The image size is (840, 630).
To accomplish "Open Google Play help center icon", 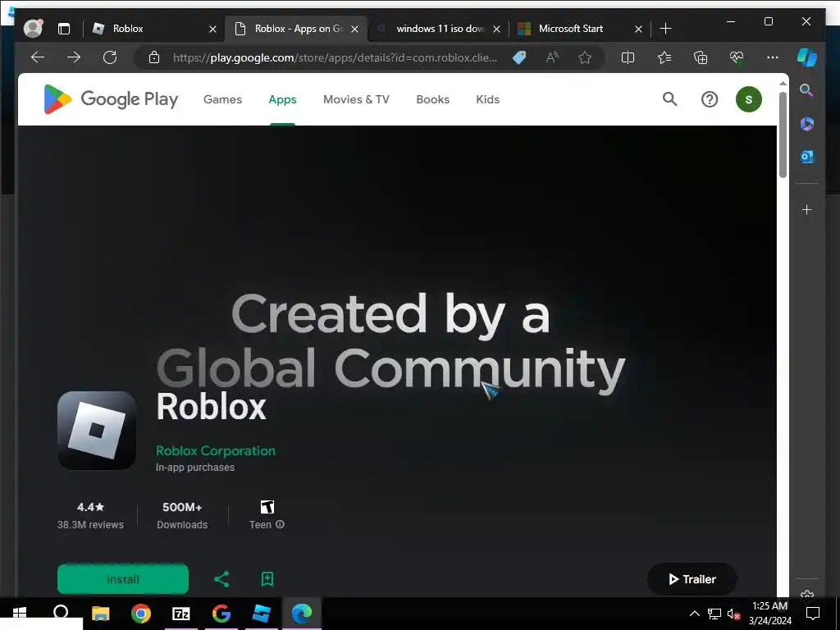I will point(710,99).
